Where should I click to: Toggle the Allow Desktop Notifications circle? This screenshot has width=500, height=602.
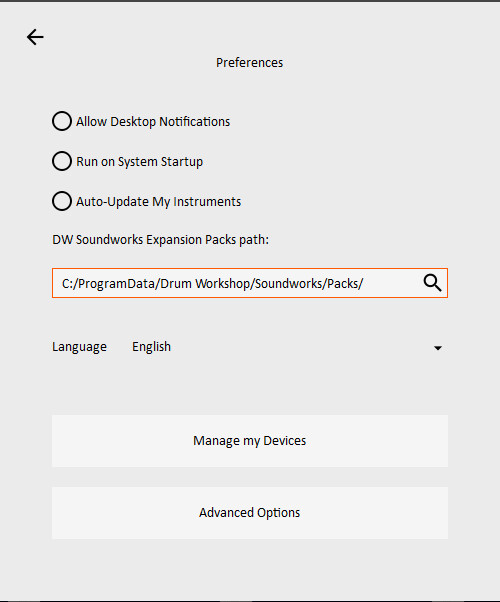click(x=62, y=121)
